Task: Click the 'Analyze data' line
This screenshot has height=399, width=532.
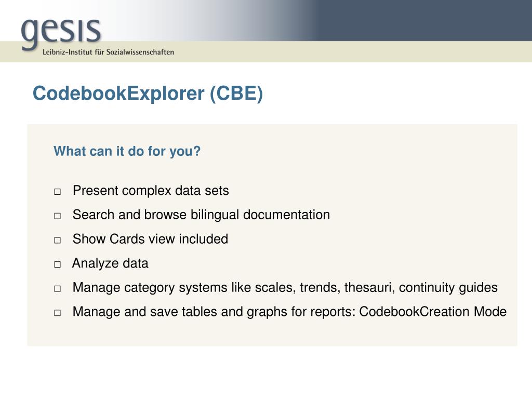Action: 110,263
